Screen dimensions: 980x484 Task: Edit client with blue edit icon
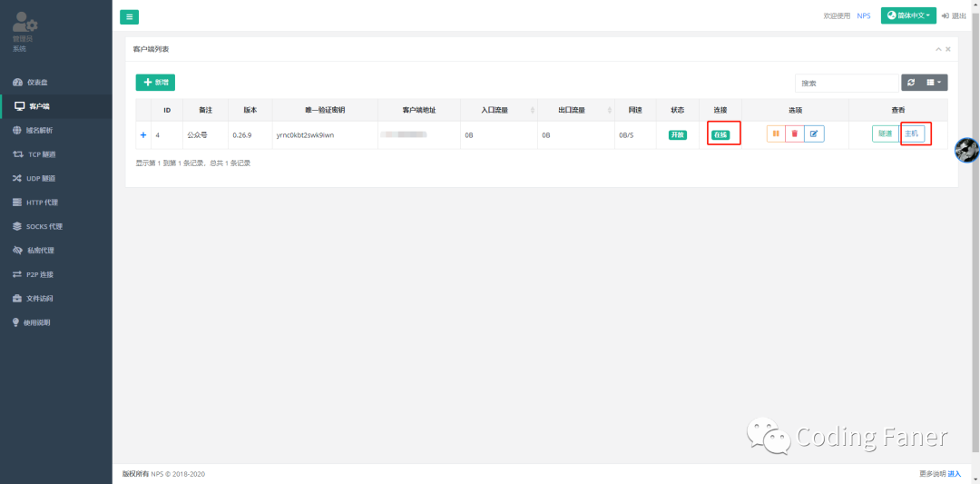(814, 133)
